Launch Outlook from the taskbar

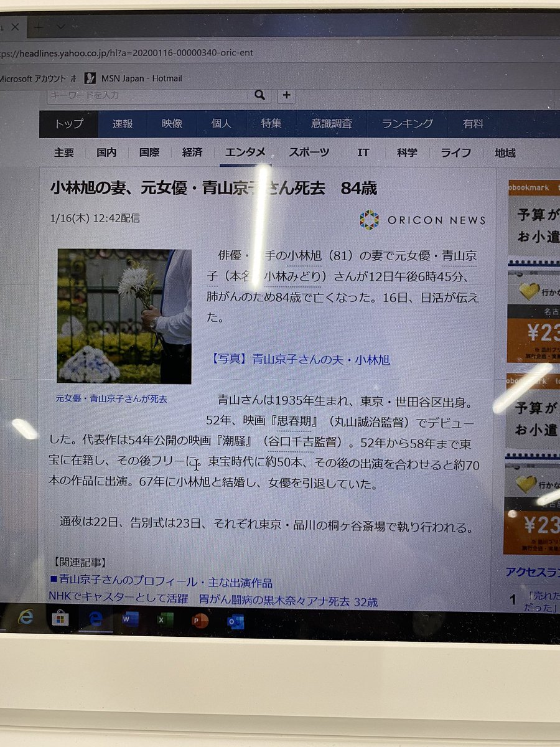point(236,622)
